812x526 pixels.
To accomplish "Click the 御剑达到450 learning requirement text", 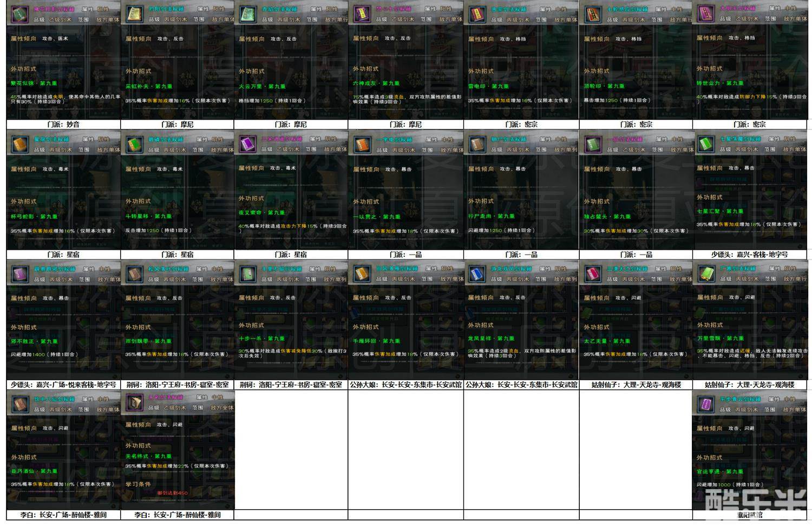I will [172, 493].
